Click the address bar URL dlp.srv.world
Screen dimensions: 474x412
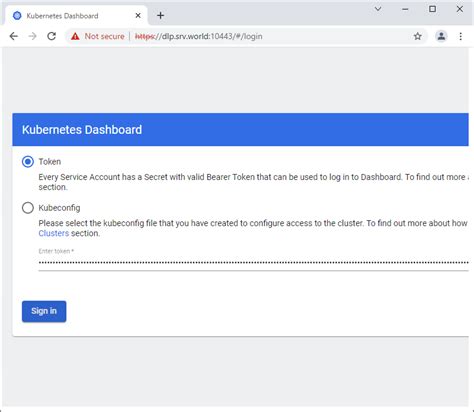click(x=199, y=36)
